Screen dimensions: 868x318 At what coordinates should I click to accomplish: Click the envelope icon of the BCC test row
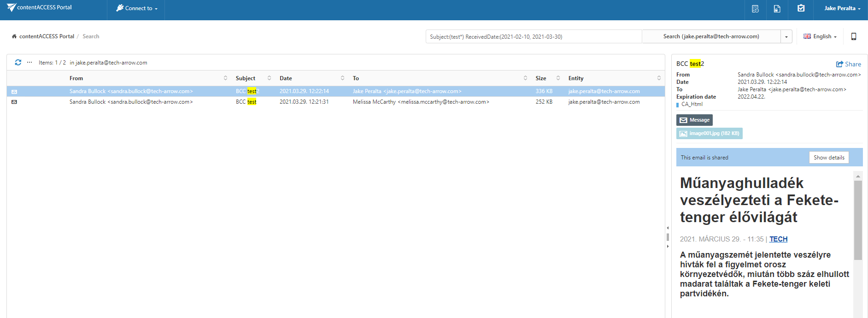click(14, 102)
